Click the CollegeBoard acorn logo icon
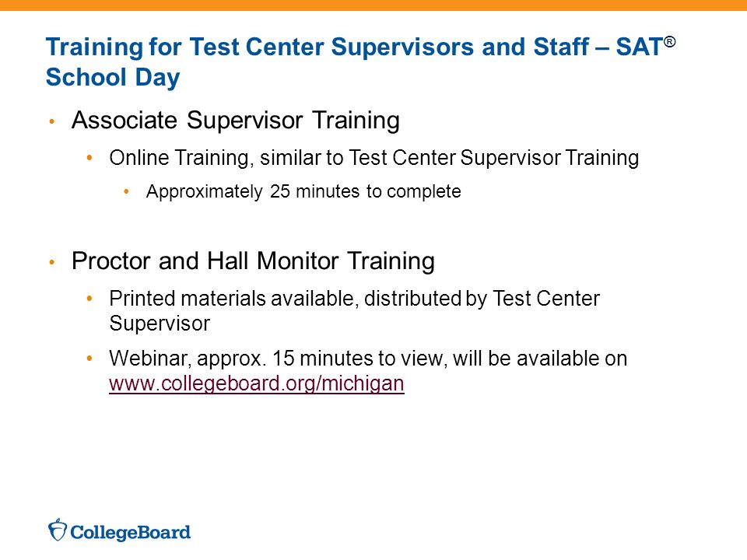 (57, 530)
